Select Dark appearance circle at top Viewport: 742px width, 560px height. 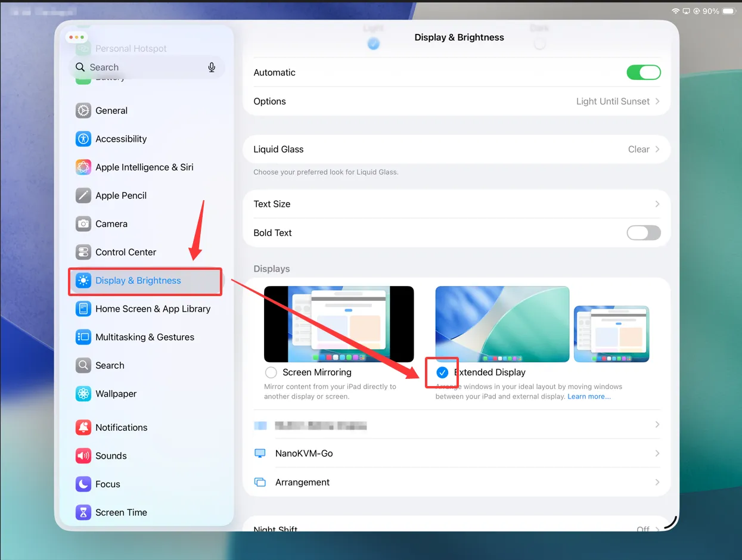[539, 43]
